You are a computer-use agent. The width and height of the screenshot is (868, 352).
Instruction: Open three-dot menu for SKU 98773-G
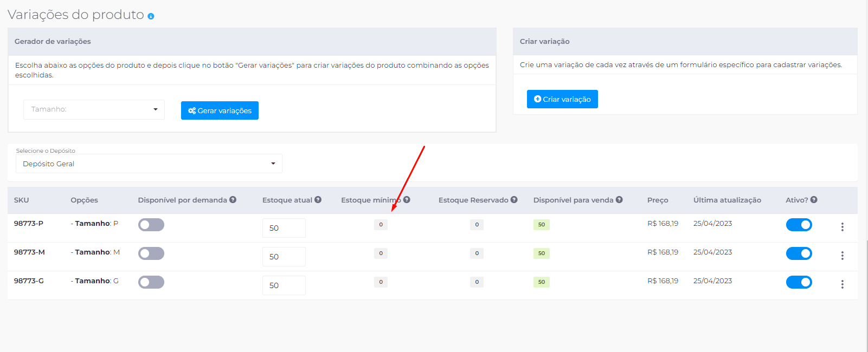point(842,284)
